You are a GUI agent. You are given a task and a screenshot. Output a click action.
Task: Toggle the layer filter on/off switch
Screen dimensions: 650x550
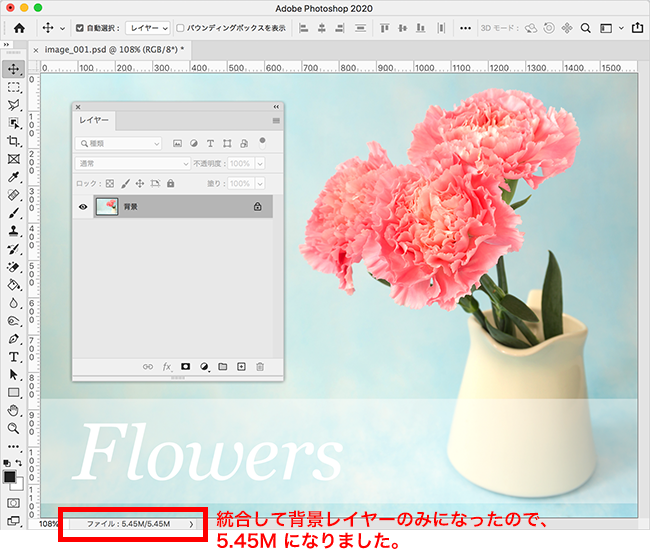click(x=262, y=143)
